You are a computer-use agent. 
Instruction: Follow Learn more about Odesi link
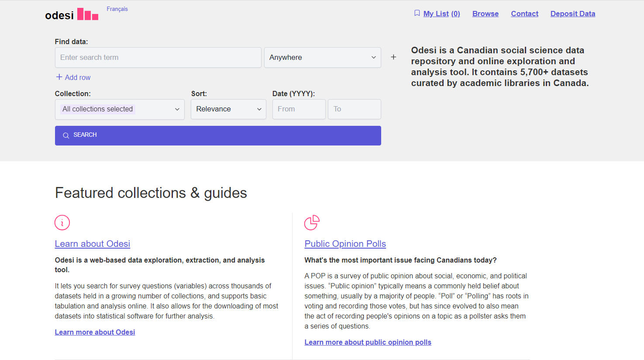[x=95, y=332]
